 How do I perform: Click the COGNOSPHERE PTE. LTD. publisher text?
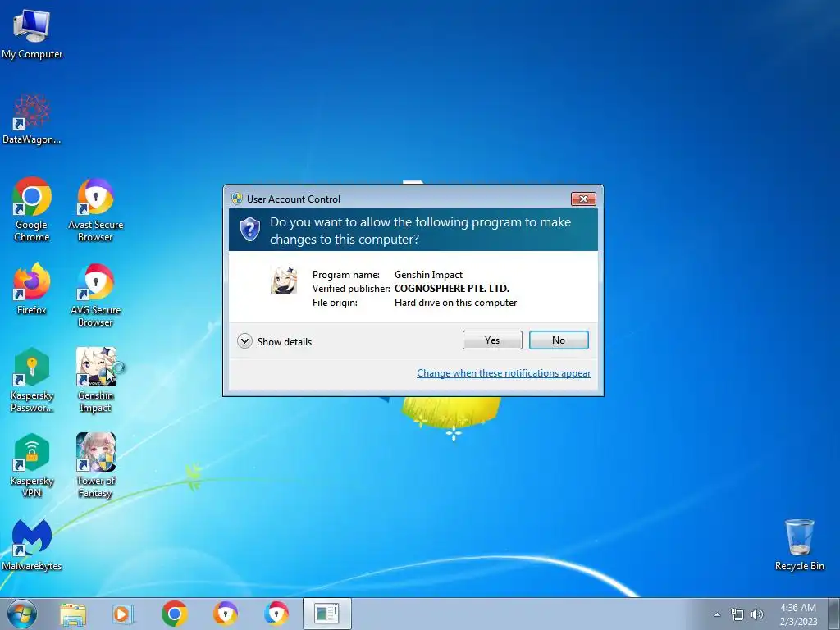click(x=452, y=288)
